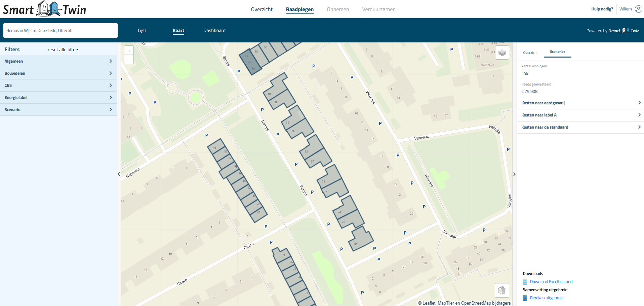Expand Kosten naar aardgasvrij row
This screenshot has height=306, width=644.
(x=580, y=103)
